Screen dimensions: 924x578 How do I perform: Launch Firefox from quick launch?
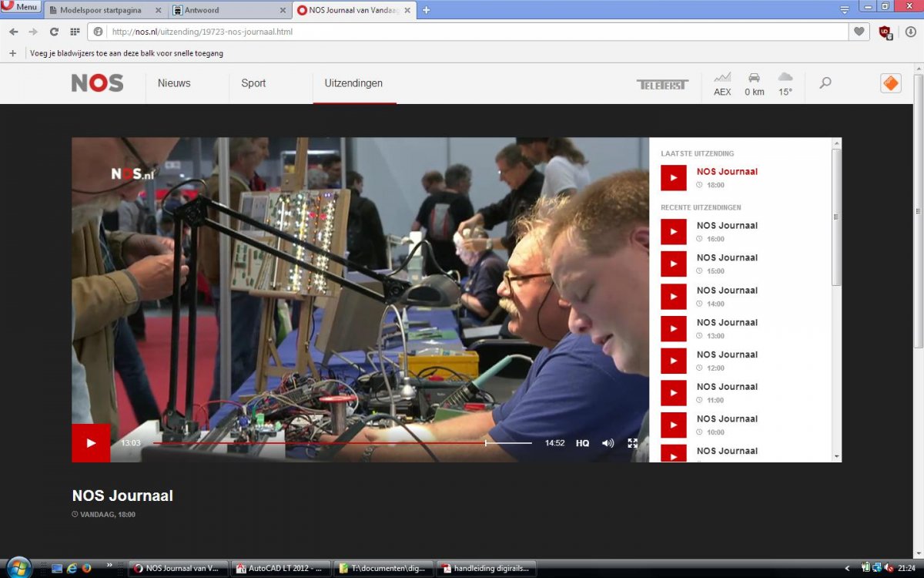coord(87,569)
